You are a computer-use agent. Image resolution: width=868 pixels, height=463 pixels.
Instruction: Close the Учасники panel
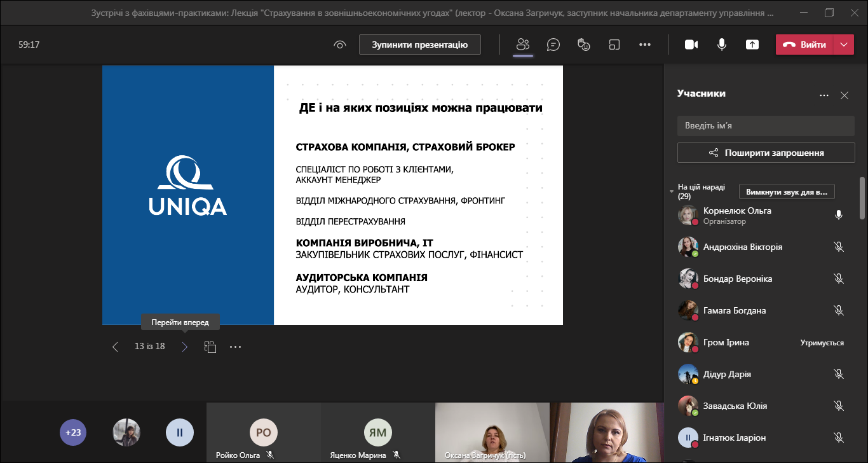point(844,95)
